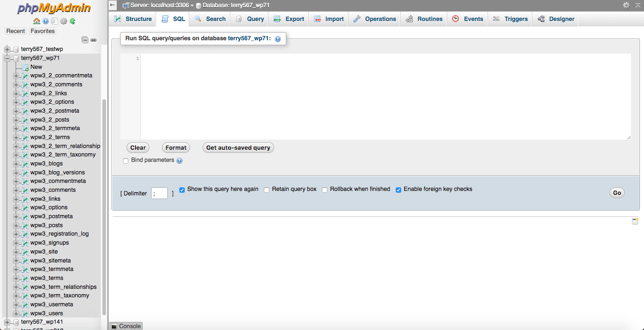Viewport: 644px width, 330px height.
Task: Click the terry567_testwp database cylinder icon
Action: point(16,49)
